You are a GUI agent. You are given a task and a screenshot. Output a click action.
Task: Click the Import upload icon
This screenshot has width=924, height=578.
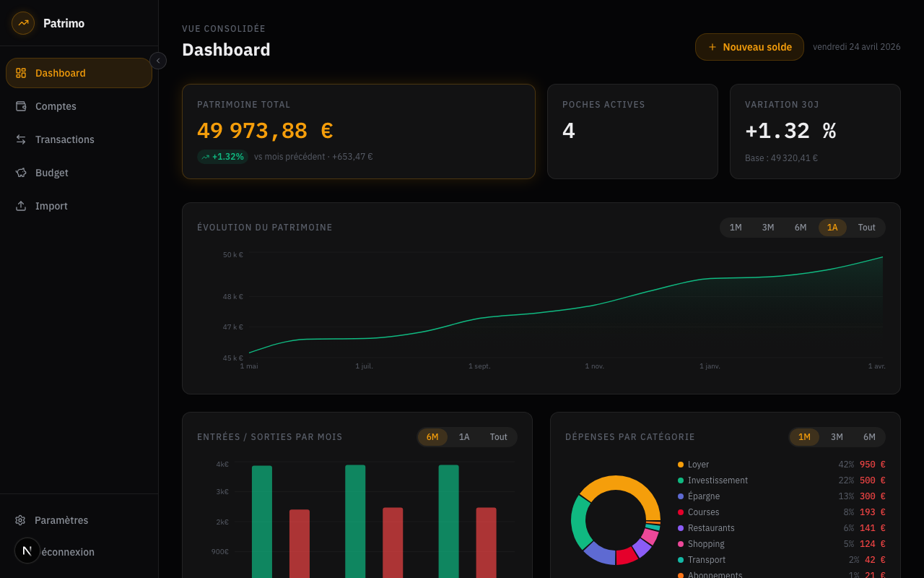(21, 206)
